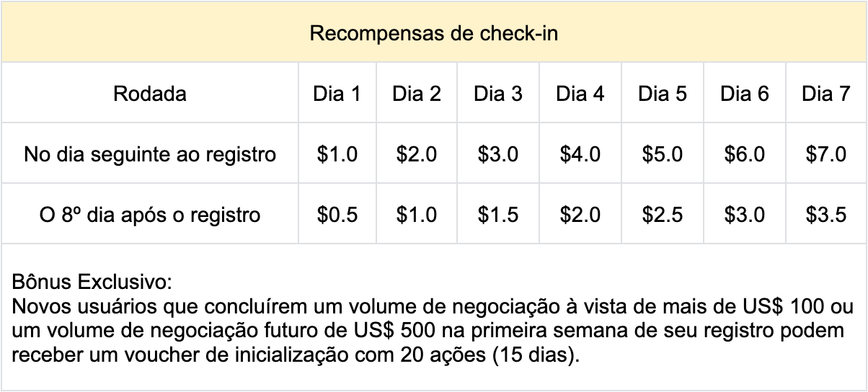Click the "Dia 4" column header
868x392 pixels.
(x=580, y=94)
